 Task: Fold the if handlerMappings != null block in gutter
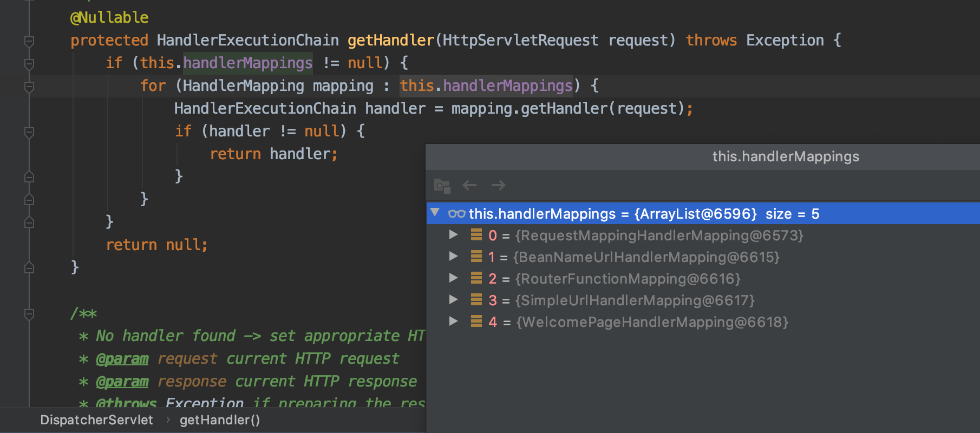click(29, 64)
